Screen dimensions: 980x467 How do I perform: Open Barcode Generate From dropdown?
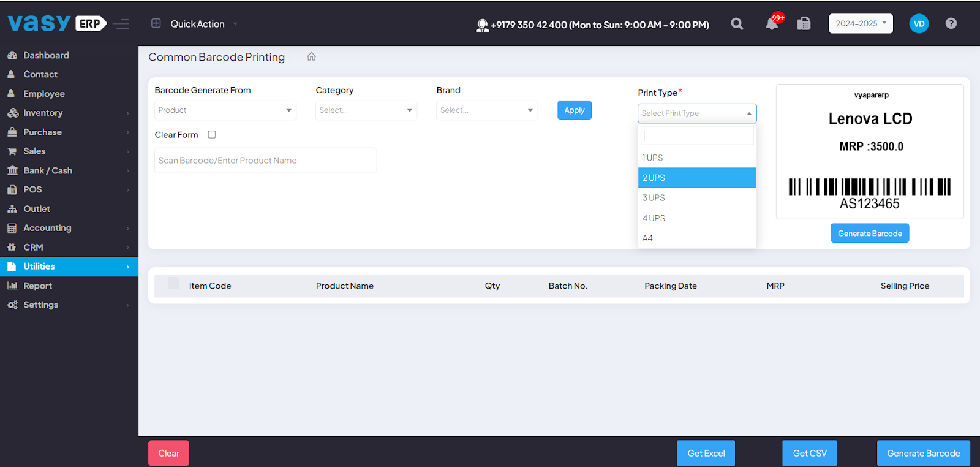tap(225, 110)
